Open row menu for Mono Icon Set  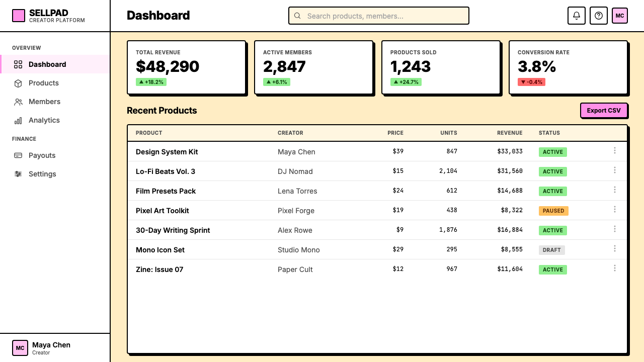pyautogui.click(x=615, y=248)
